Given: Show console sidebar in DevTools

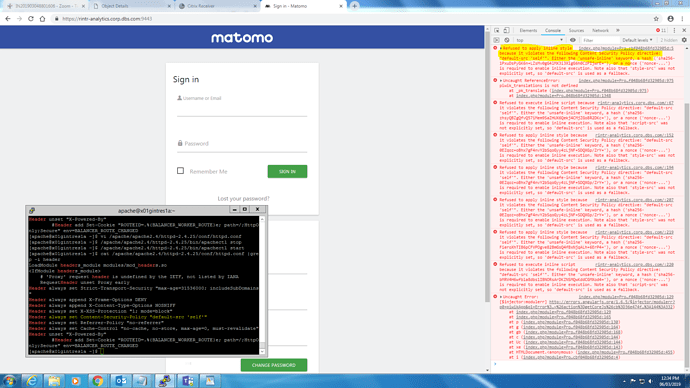Looking at the screenshot, I should click(x=497, y=40).
